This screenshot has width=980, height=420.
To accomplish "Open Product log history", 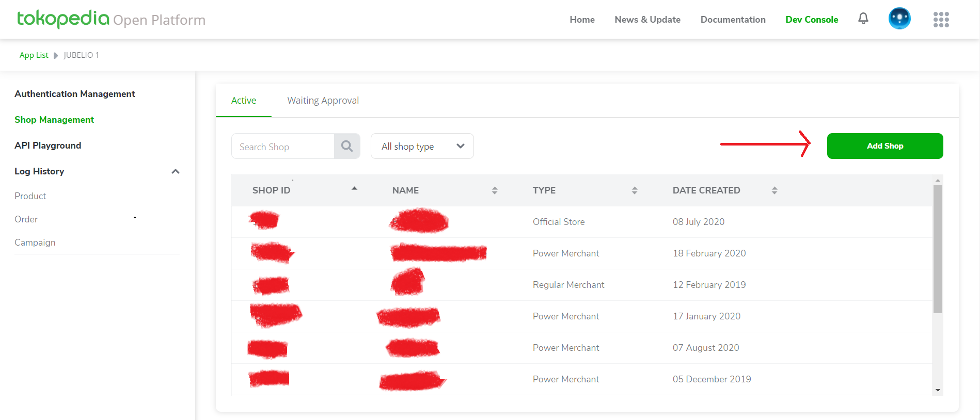I will 30,196.
